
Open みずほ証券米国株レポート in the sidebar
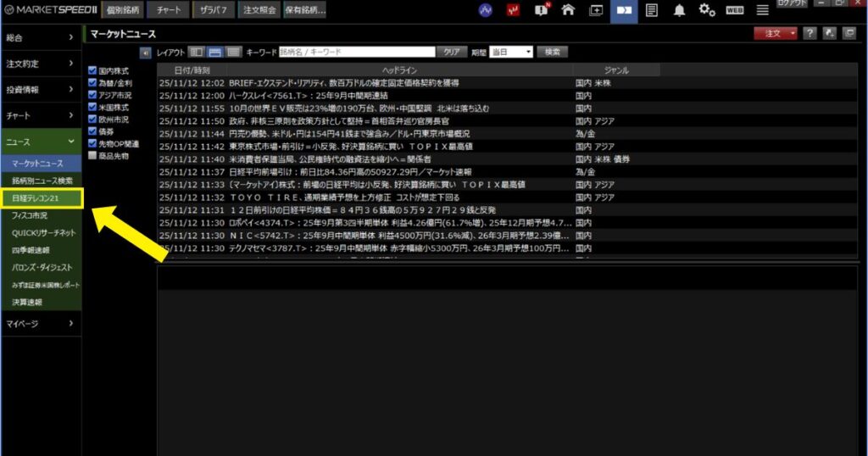pos(41,285)
